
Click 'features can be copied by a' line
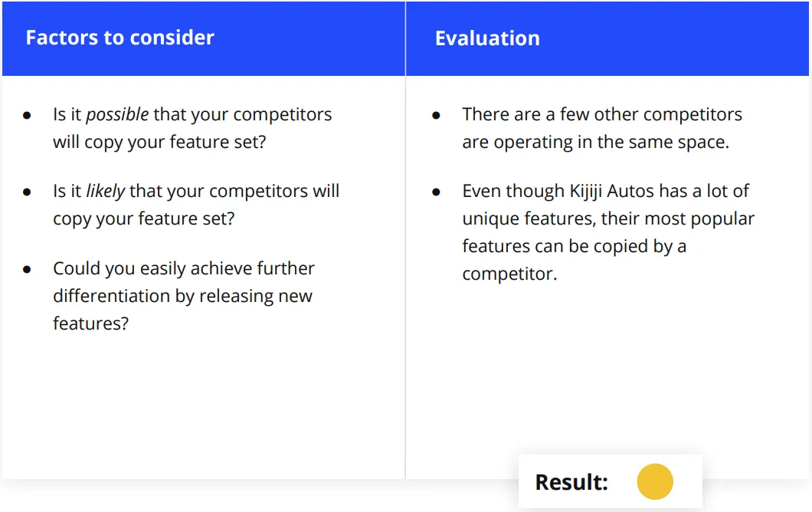click(575, 246)
